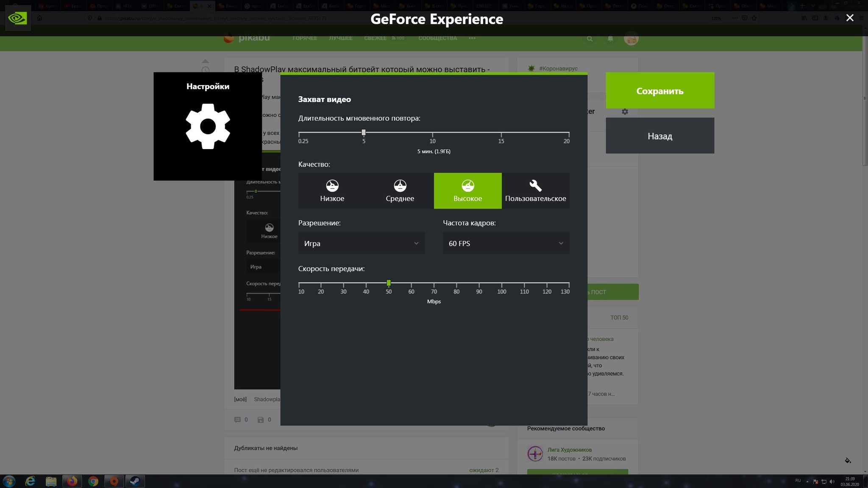Open the Настройки gear tile
The width and height of the screenshot is (868, 488).
click(208, 126)
